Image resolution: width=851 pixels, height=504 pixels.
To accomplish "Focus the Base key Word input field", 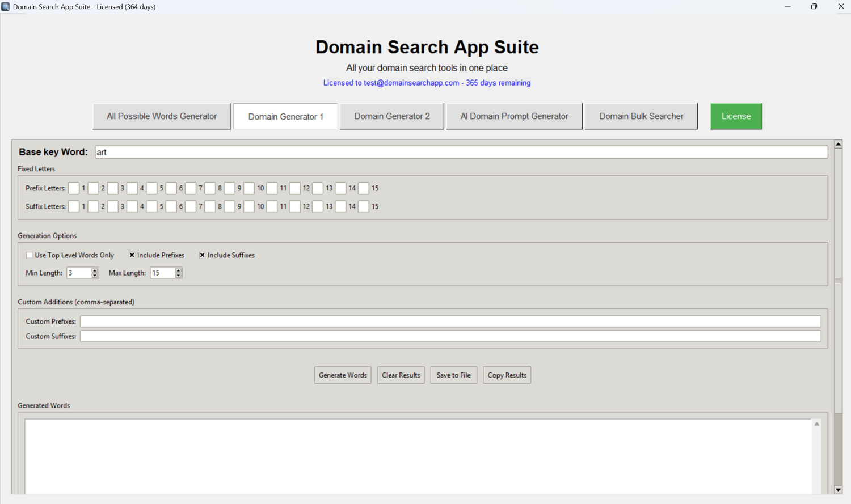I will (461, 152).
